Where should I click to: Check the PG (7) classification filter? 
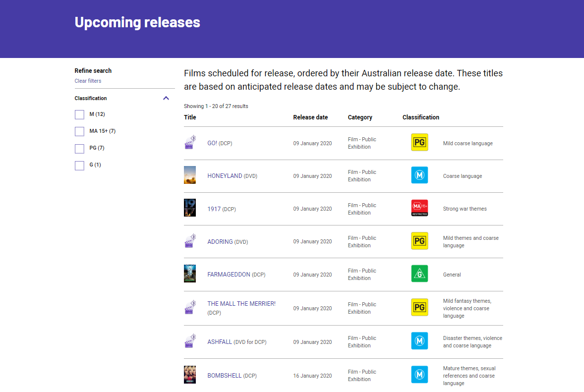click(x=79, y=148)
